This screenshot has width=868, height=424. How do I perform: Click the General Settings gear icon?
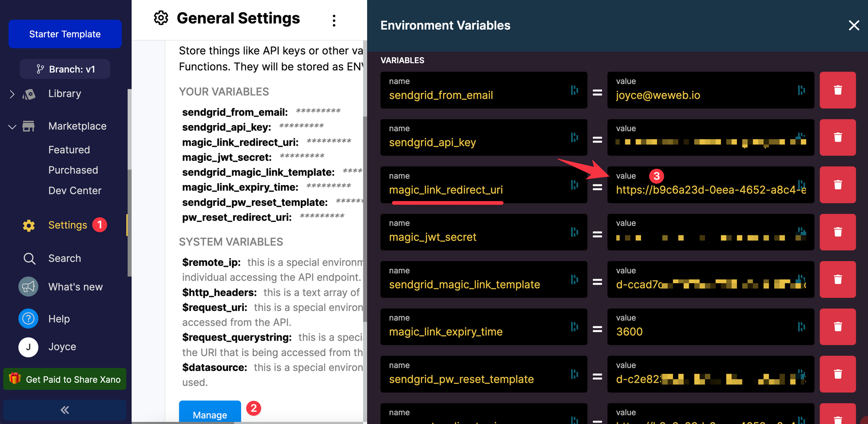[161, 18]
